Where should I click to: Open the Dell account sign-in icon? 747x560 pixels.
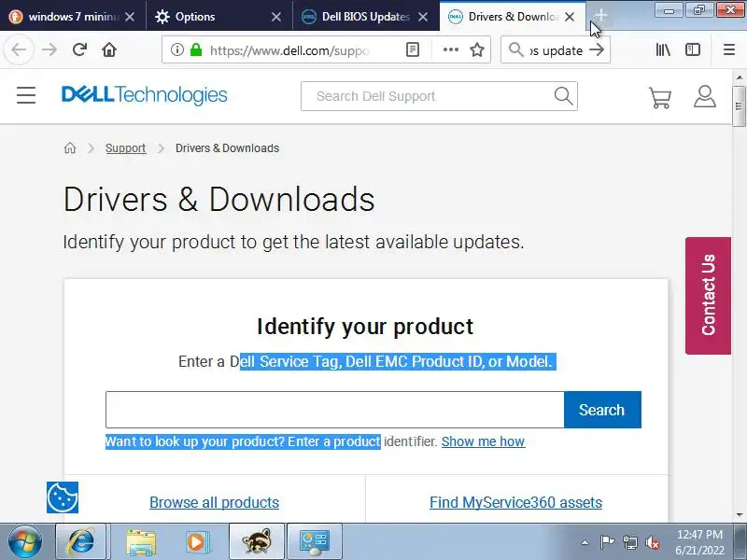pos(705,97)
